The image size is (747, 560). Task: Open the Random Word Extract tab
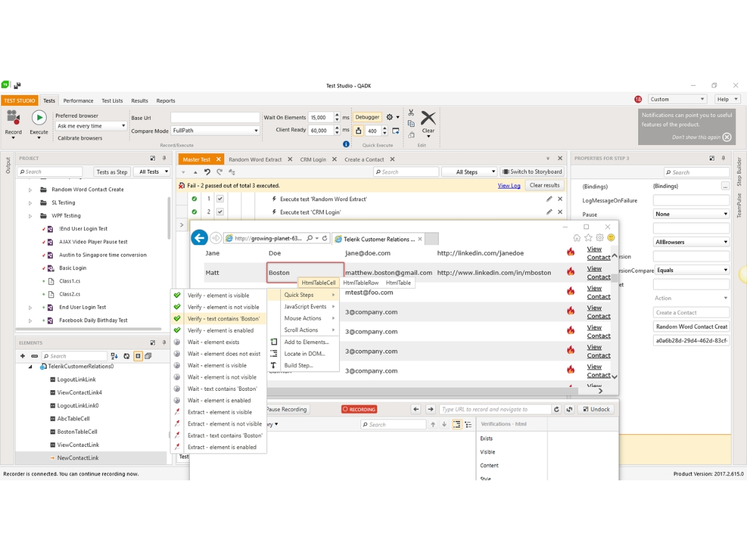click(x=255, y=159)
